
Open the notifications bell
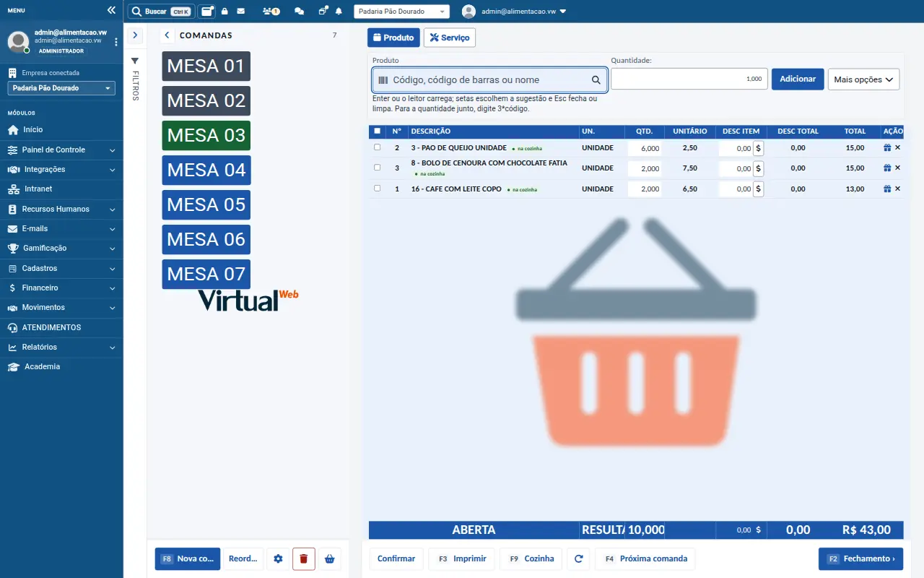pos(339,12)
